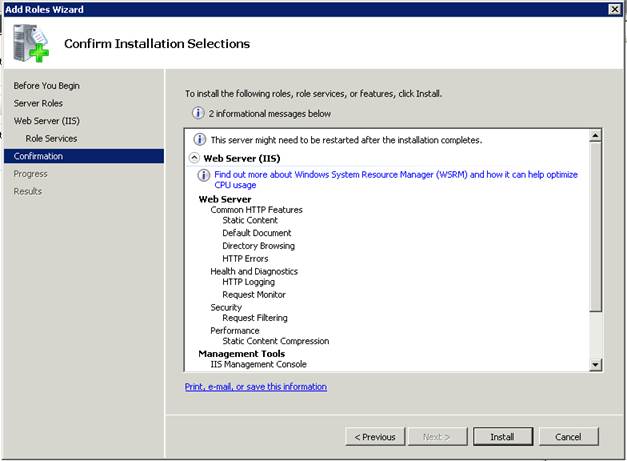Click the 'Request Filtering' entry
The width and height of the screenshot is (627, 461).
[x=255, y=317]
